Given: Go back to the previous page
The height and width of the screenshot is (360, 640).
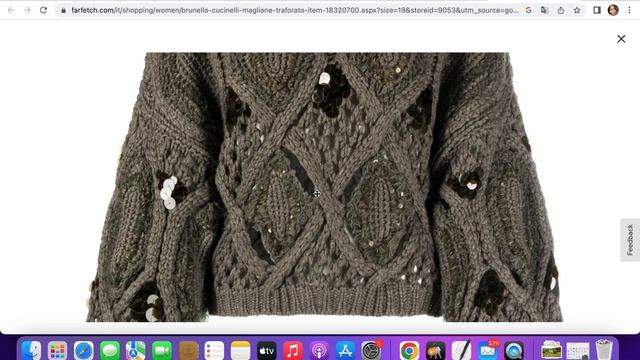Looking at the screenshot, I should coord(11,10).
